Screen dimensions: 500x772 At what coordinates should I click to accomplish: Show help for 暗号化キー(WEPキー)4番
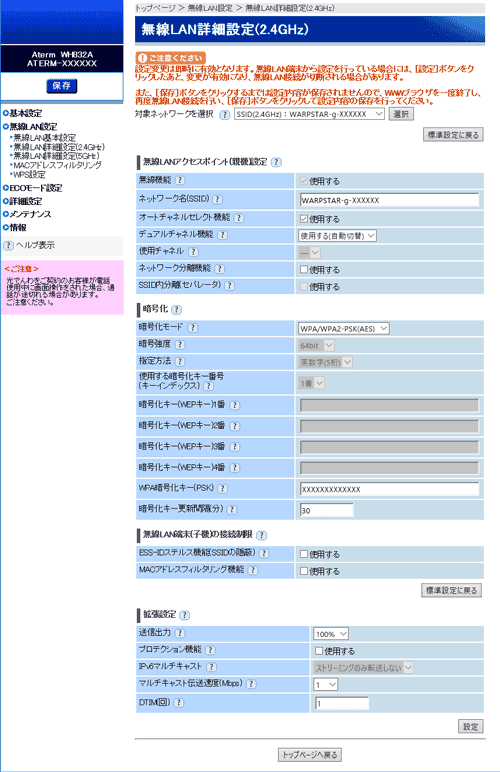tap(234, 468)
